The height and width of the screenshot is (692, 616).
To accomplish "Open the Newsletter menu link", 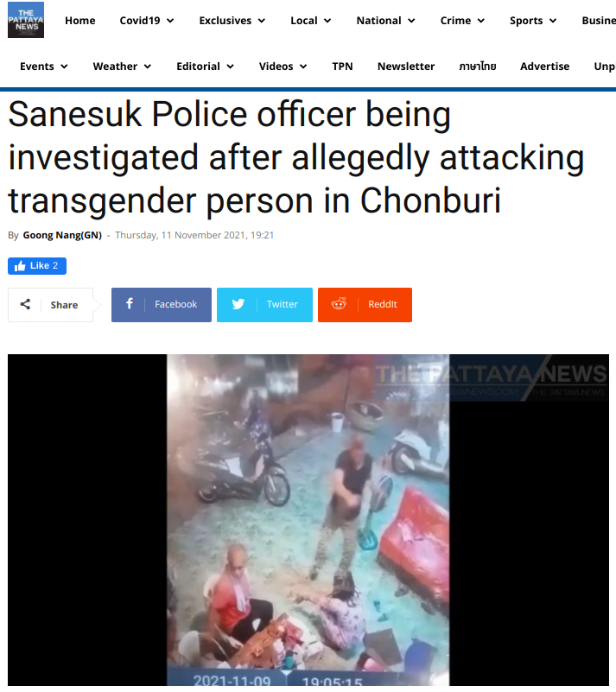I will (x=406, y=67).
